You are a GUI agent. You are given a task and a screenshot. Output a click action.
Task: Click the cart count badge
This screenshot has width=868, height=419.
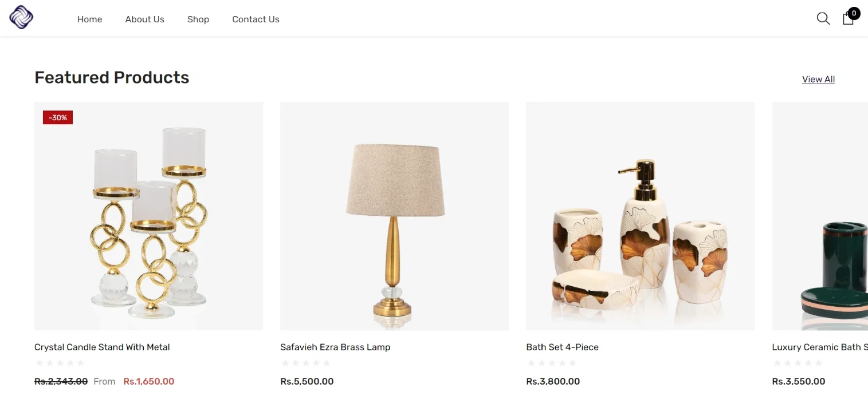(854, 13)
